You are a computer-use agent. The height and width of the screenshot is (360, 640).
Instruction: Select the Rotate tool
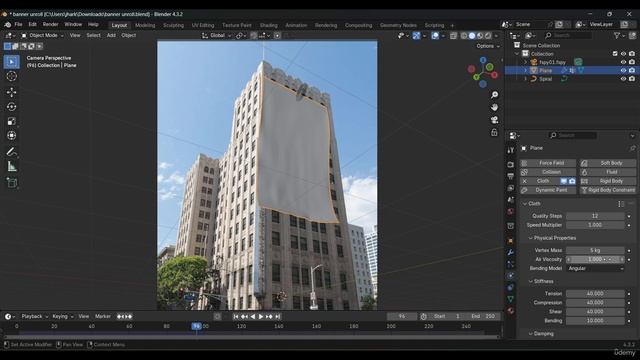coord(11,107)
